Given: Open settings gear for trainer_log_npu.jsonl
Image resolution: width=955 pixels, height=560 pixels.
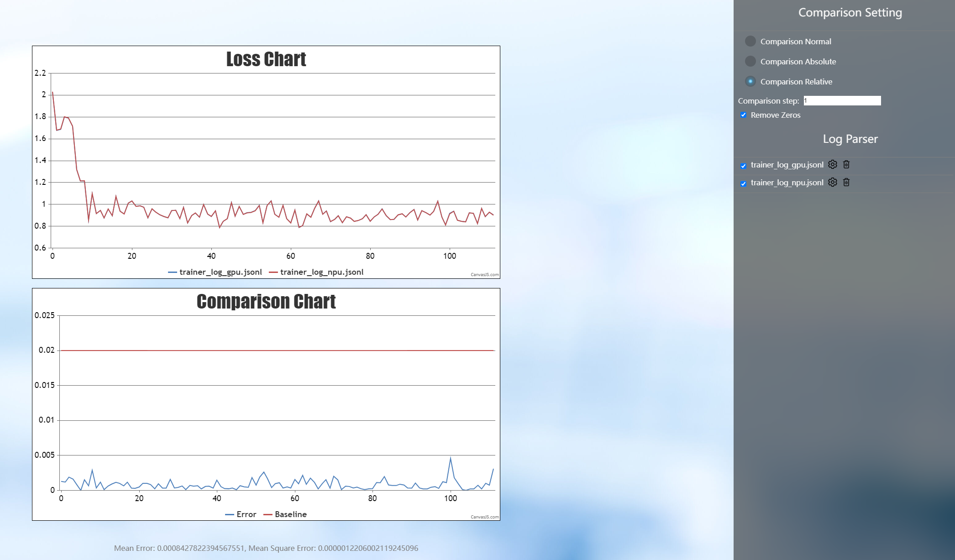Looking at the screenshot, I should (833, 182).
